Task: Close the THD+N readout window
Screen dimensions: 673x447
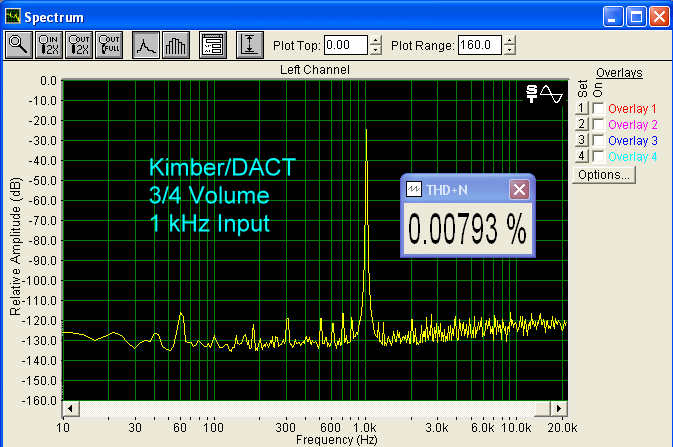Action: (518, 189)
